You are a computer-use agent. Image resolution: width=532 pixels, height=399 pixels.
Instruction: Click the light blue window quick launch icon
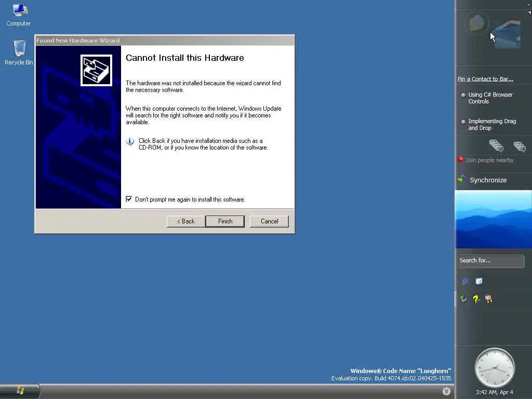click(x=479, y=281)
